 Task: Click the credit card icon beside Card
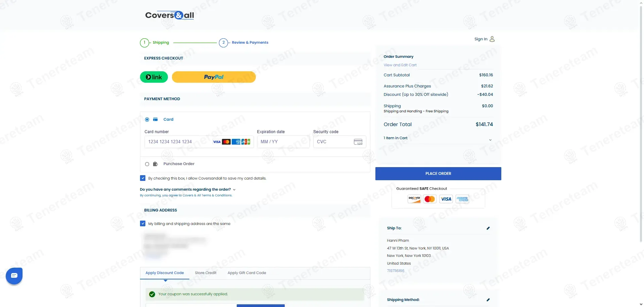click(155, 119)
